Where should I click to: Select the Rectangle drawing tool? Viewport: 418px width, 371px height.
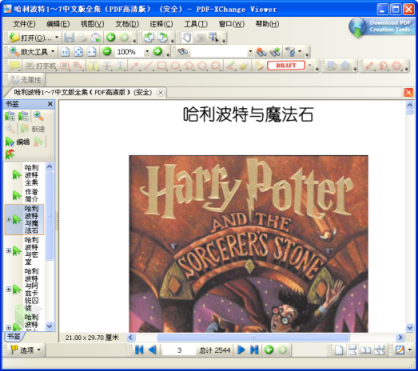pyautogui.click(x=162, y=66)
